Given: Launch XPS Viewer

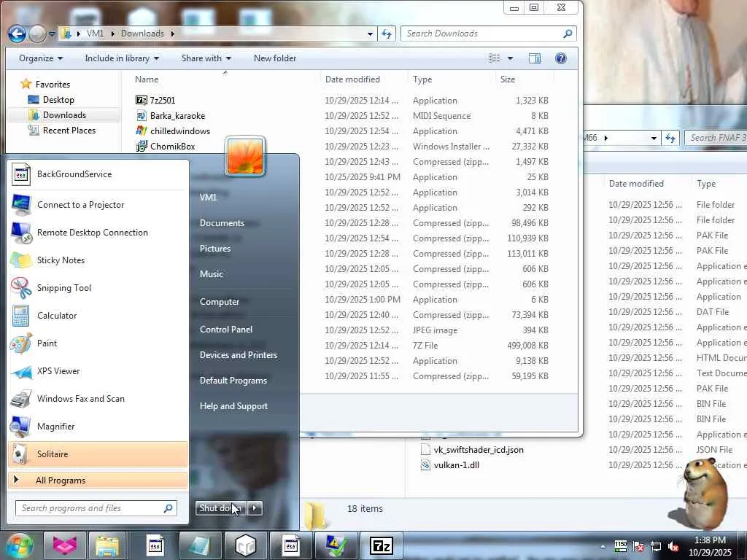Looking at the screenshot, I should [98, 371].
